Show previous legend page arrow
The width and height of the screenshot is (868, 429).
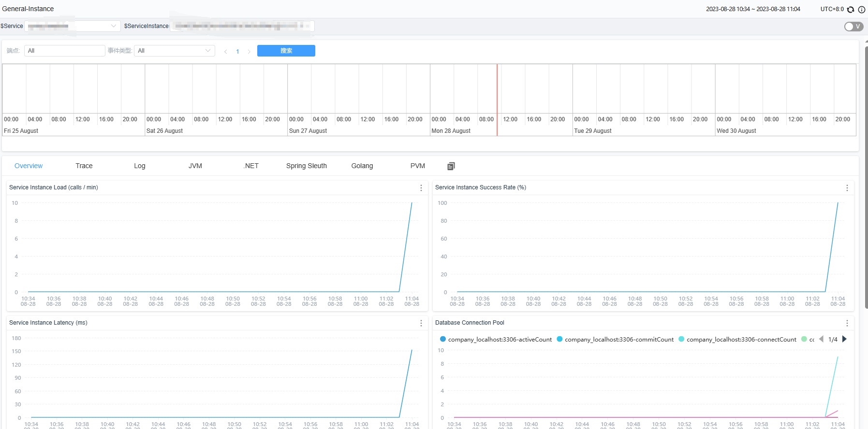coord(821,339)
